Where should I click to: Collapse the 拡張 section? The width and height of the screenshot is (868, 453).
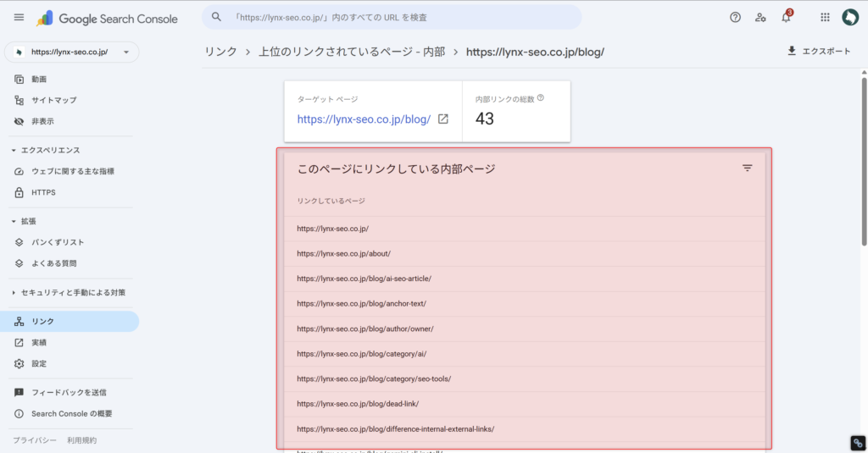14,221
